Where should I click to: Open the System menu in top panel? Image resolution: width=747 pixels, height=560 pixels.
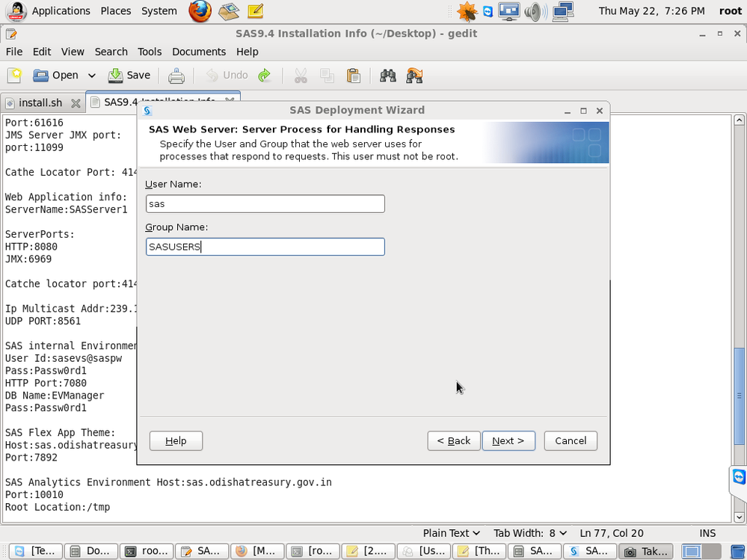coord(159,11)
